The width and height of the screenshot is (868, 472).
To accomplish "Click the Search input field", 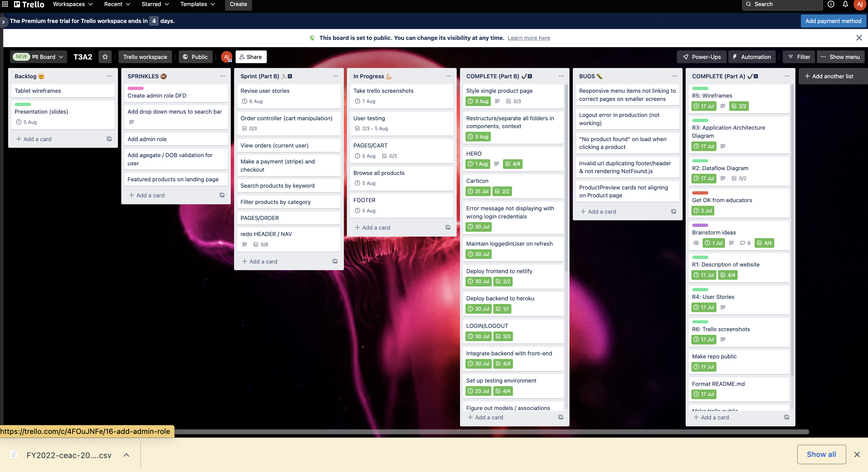I will tap(782, 4).
